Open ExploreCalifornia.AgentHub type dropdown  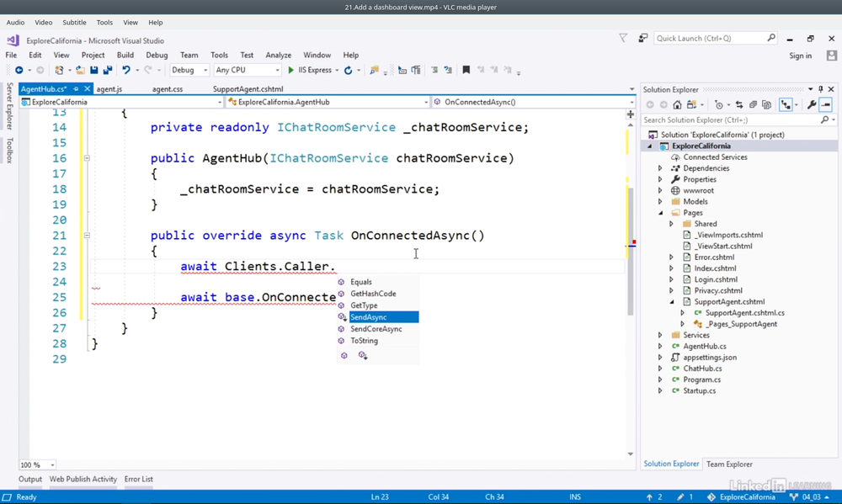point(328,102)
